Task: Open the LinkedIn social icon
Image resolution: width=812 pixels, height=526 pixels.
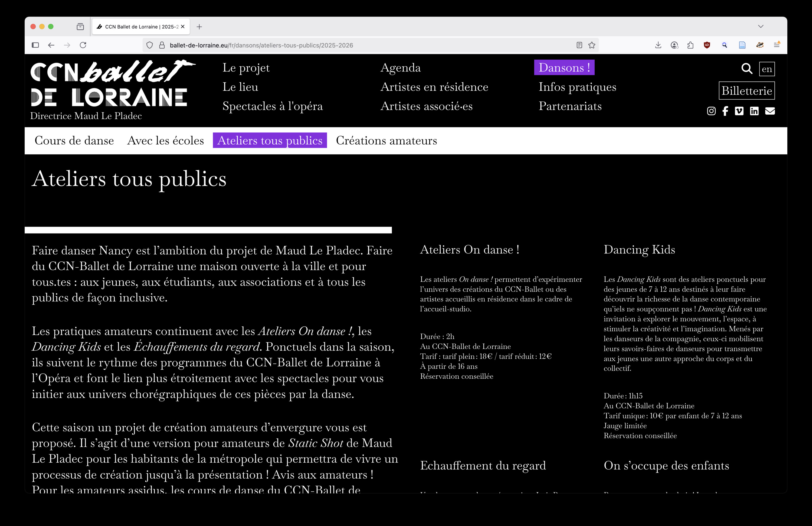Action: [754, 111]
